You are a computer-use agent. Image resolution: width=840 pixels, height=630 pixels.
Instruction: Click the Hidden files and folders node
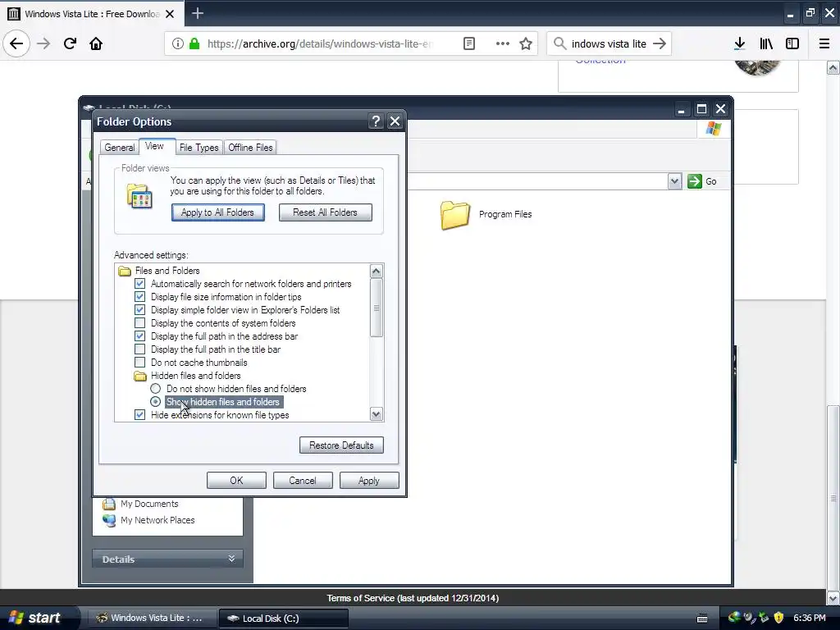pyautogui.click(x=187, y=376)
